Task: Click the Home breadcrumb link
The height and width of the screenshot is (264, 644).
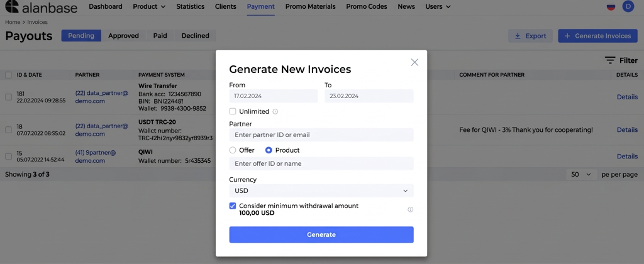Action: (x=13, y=22)
